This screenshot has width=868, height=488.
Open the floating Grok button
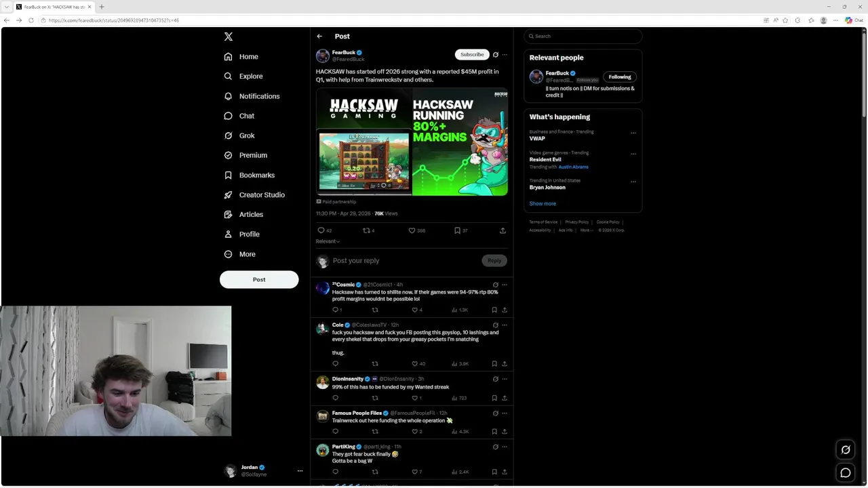(x=846, y=449)
